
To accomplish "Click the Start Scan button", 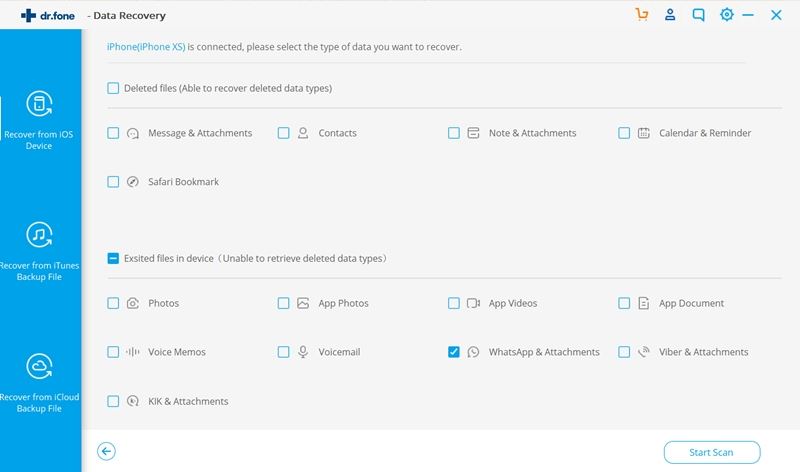I will click(x=712, y=452).
